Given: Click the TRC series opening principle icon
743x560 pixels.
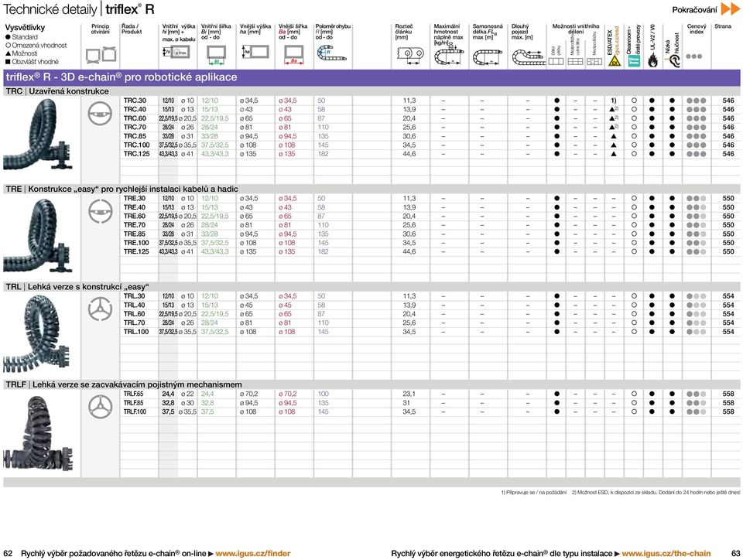Looking at the screenshot, I should coord(100,114).
